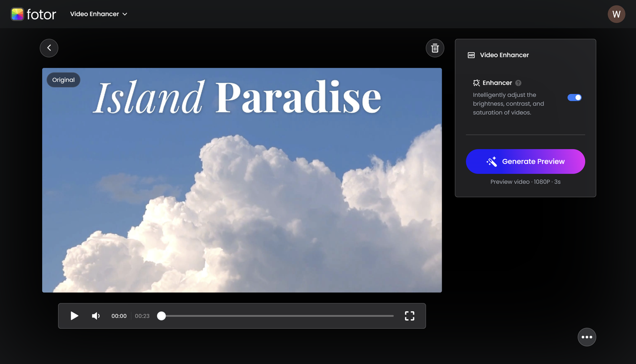
Task: Click the playback progress slider
Action: [276, 316]
